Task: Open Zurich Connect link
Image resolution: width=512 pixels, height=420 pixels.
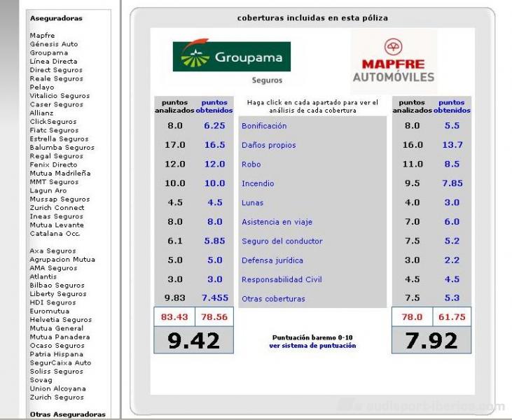Action: [57, 208]
